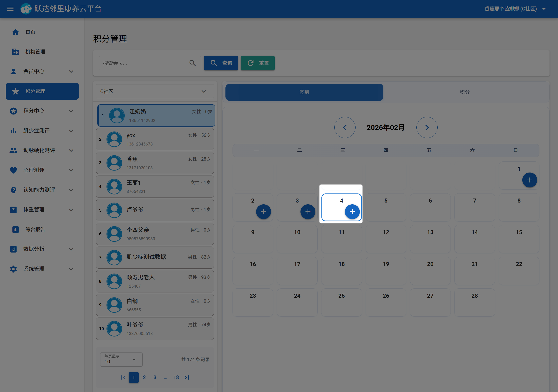Click the 重置 reset button

(258, 63)
